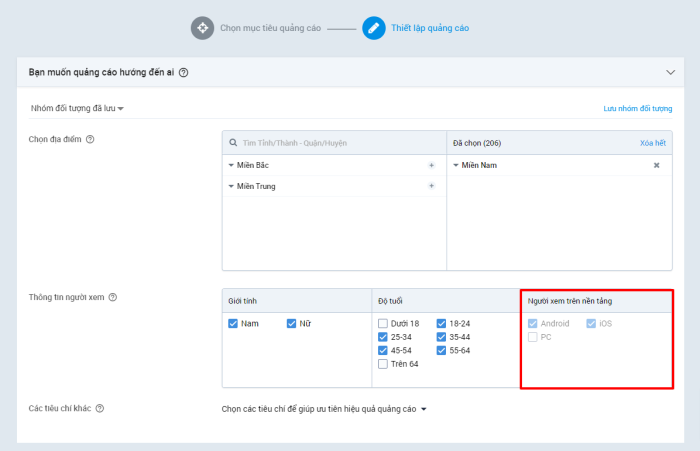Click the pencil icon for Thiết lập quảng cáo

pos(374,28)
